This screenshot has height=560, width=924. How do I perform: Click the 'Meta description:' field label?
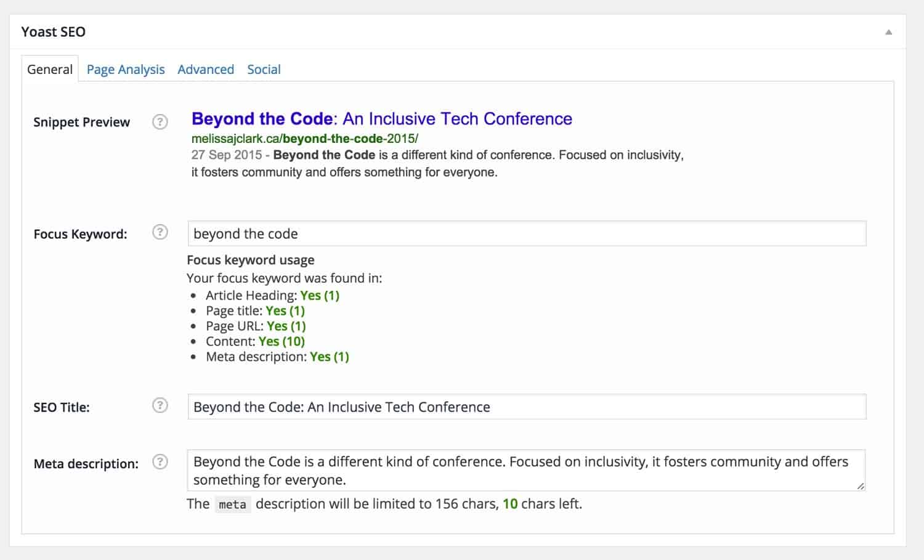86,464
